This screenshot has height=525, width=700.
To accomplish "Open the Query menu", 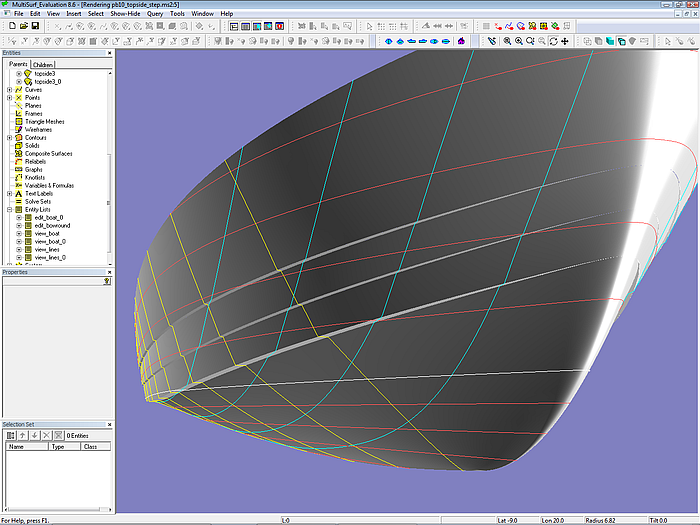I will coord(154,14).
